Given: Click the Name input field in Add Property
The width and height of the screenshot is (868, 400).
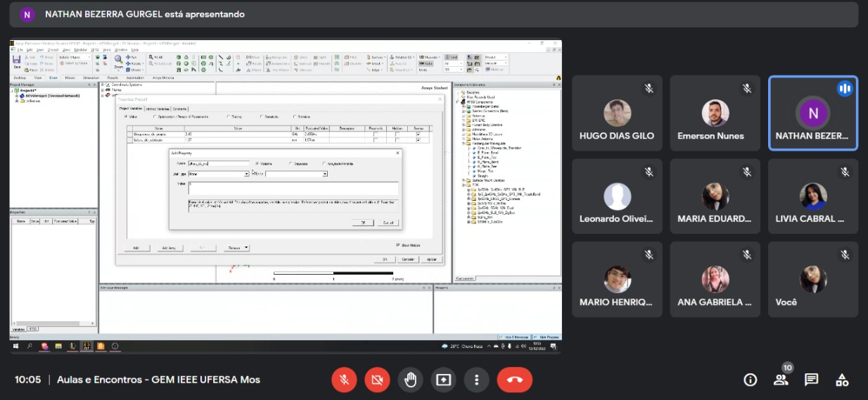Looking at the screenshot, I should pyautogui.click(x=219, y=163).
